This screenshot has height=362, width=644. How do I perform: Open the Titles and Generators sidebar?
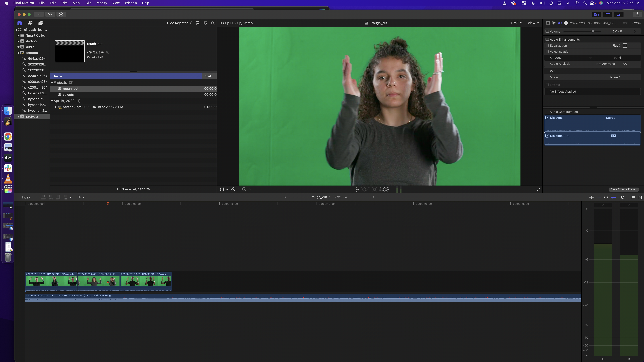pyautogui.click(x=41, y=23)
